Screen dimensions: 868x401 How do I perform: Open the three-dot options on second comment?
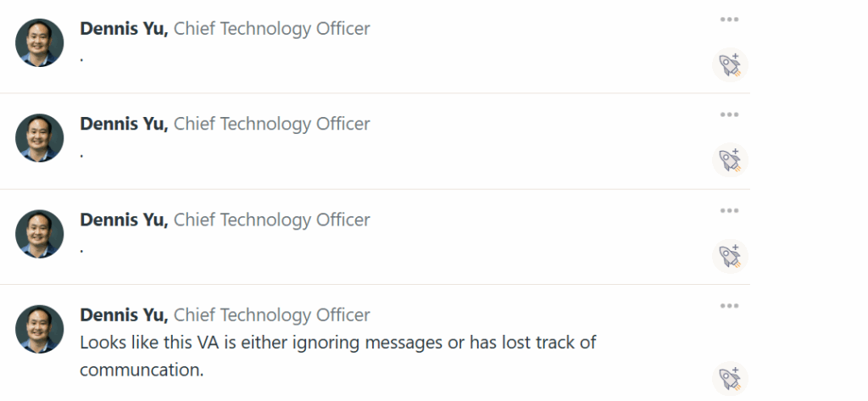point(729,114)
